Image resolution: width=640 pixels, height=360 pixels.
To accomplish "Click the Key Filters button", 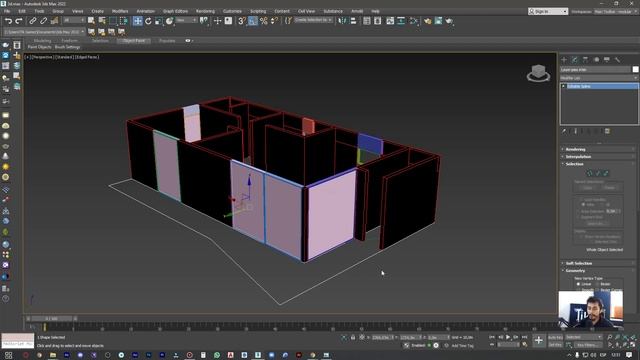I will 588,345.
